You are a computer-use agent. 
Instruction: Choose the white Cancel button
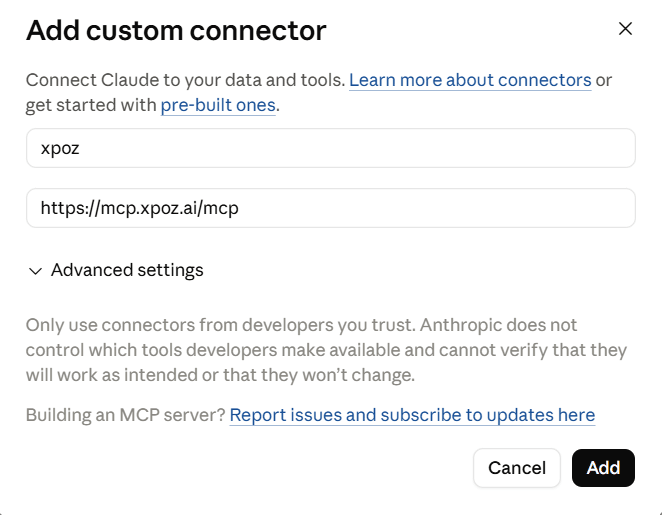(517, 468)
